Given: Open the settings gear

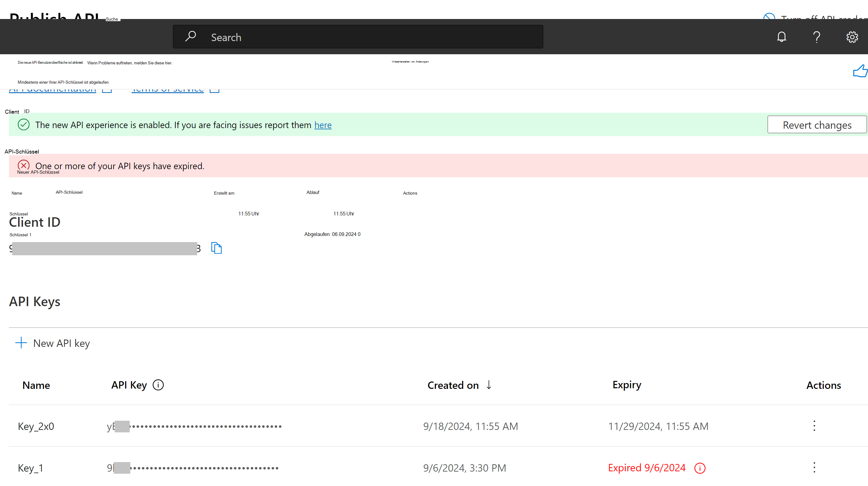Looking at the screenshot, I should point(852,37).
